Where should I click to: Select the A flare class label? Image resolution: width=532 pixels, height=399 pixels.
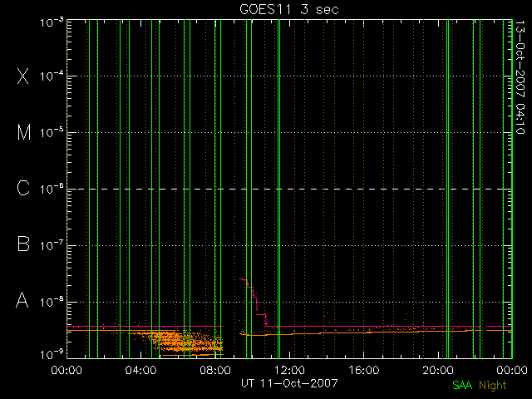coord(22,300)
